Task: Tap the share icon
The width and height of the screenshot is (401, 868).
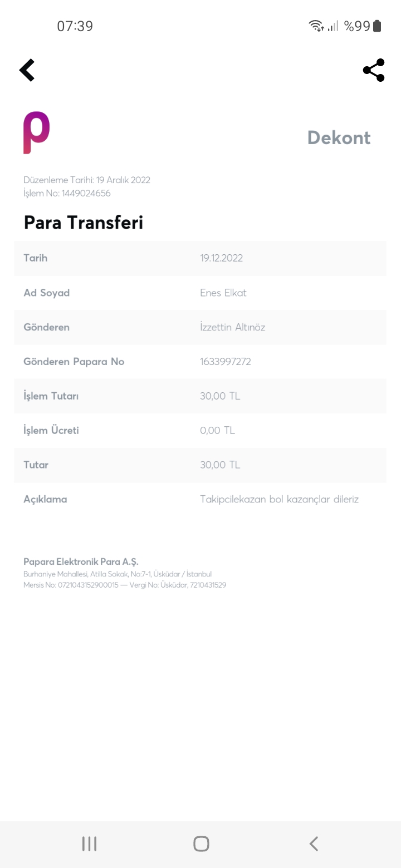Action: point(374,70)
